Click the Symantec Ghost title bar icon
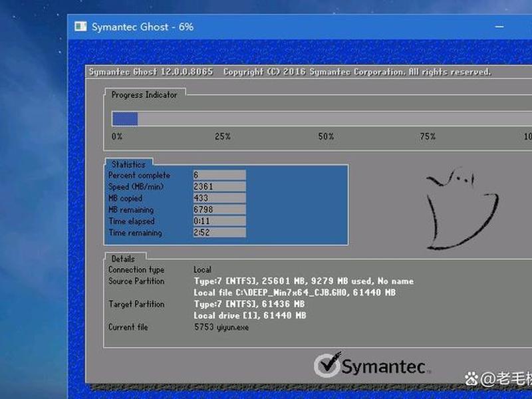 click(80, 27)
